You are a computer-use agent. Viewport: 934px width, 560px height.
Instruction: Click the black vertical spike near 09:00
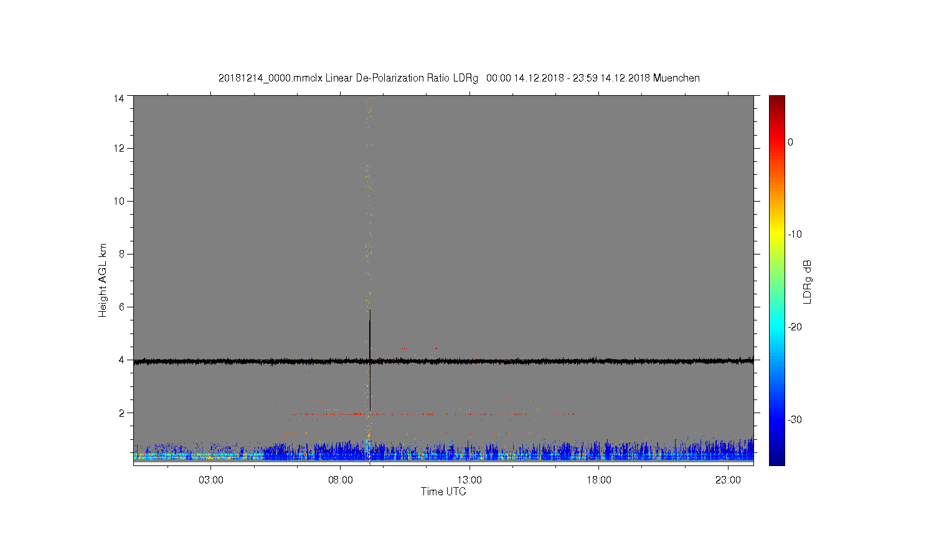tap(370, 361)
